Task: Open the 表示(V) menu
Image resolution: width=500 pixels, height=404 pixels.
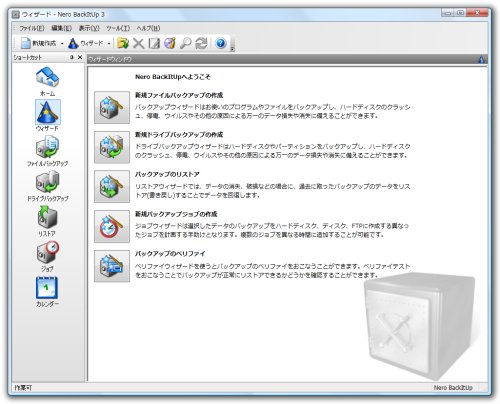Action: 89,28
